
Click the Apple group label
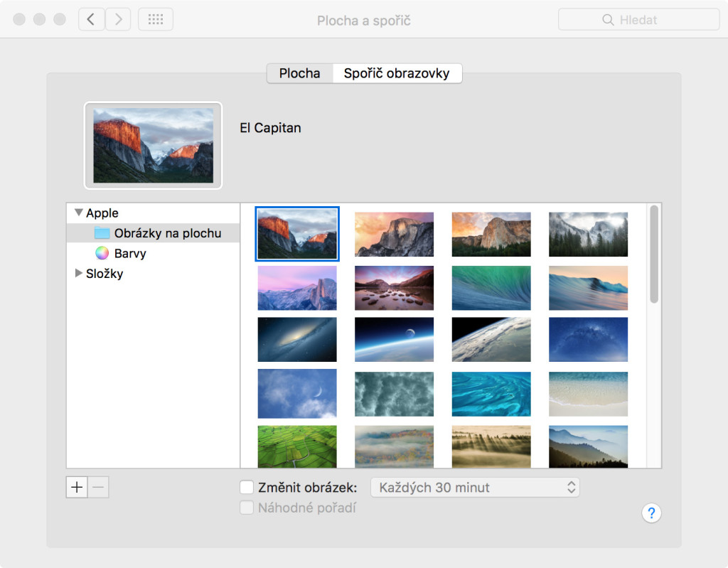[102, 213]
